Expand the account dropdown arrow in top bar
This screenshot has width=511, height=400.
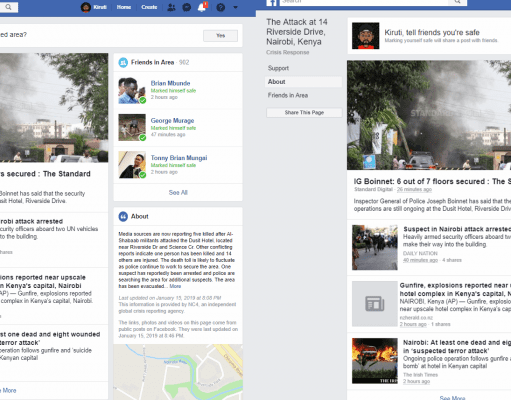235,7
